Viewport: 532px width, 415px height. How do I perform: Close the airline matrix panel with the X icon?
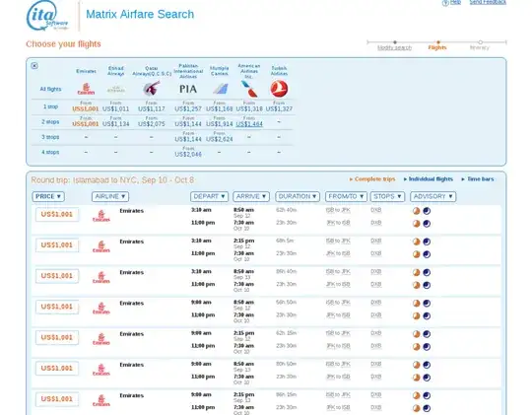point(34,65)
